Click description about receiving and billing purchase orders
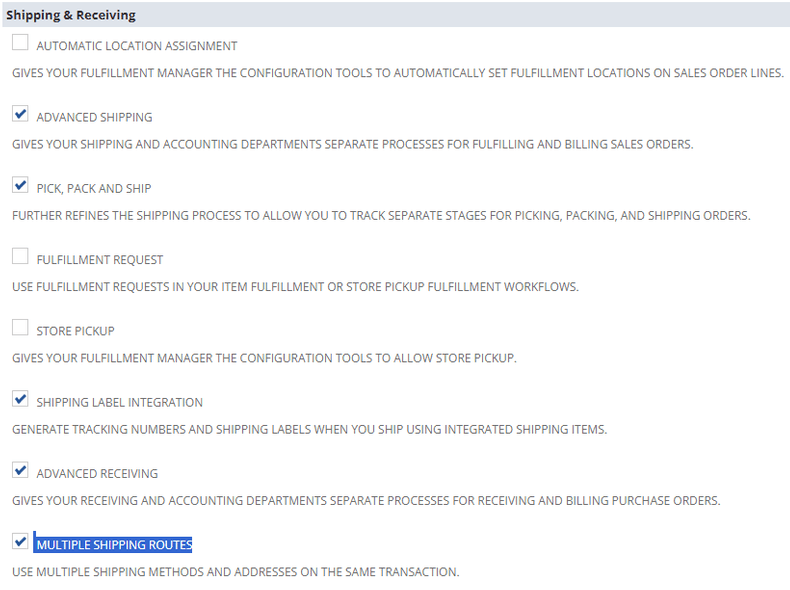Viewport: 790px width, 590px height. (366, 501)
